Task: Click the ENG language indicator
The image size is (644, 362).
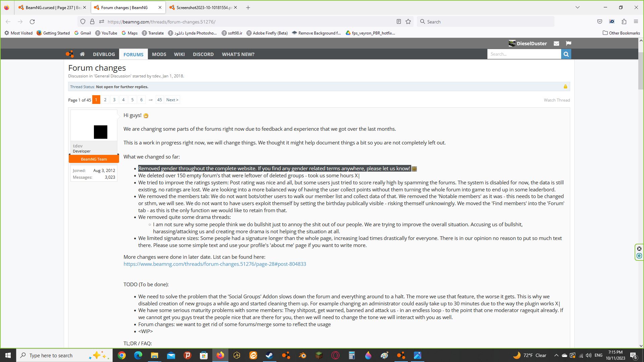Action: coord(598,355)
